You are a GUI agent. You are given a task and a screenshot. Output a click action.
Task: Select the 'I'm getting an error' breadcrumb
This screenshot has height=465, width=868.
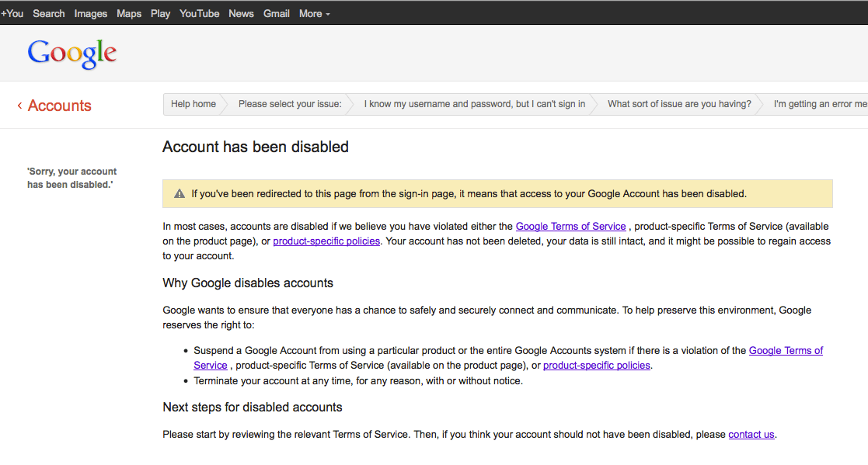click(x=820, y=103)
